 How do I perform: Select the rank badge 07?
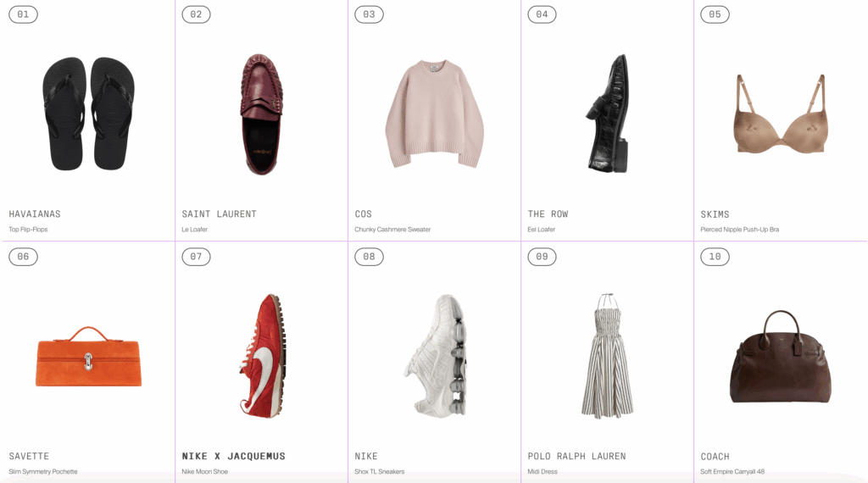[196, 257]
